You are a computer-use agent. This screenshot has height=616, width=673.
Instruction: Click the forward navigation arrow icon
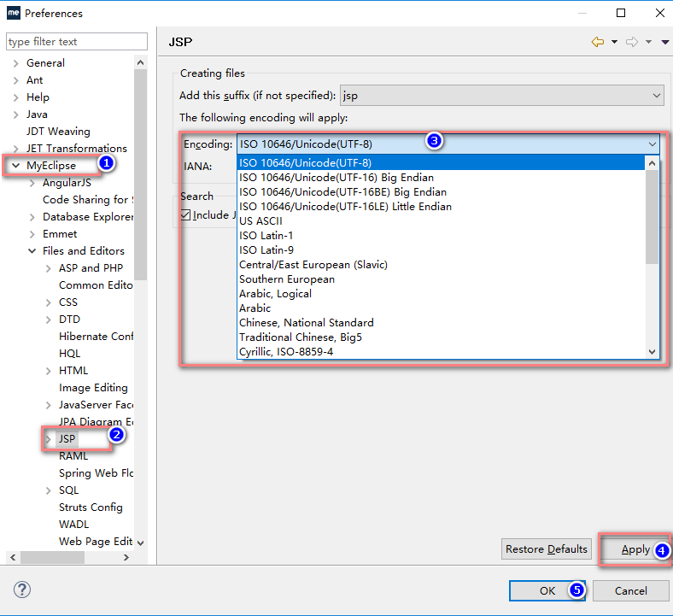click(632, 42)
